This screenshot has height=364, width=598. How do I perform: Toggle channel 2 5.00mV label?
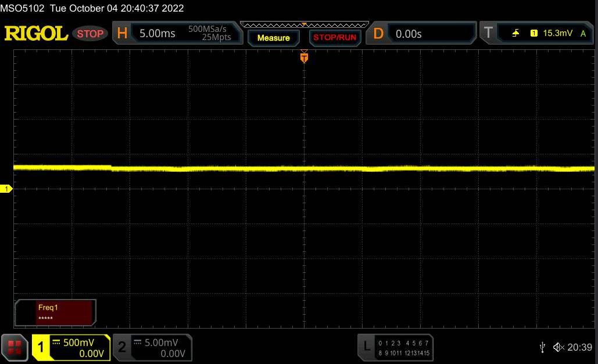tap(161, 343)
